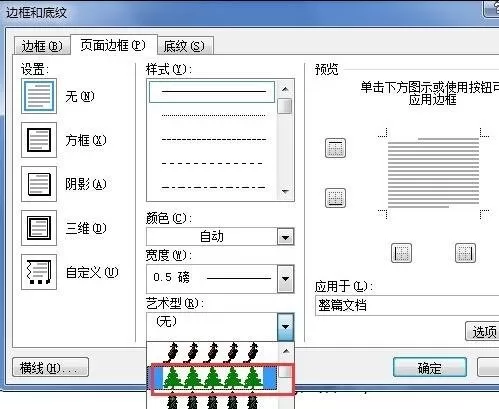499x409 pixels.
Task: Select the black bird art border option
Action: (x=212, y=353)
